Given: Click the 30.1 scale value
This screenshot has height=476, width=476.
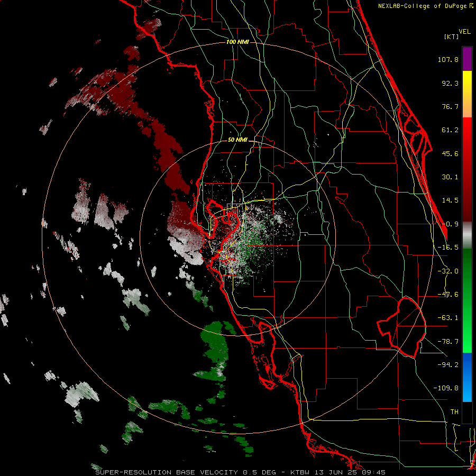Looking at the screenshot, I should point(450,177).
